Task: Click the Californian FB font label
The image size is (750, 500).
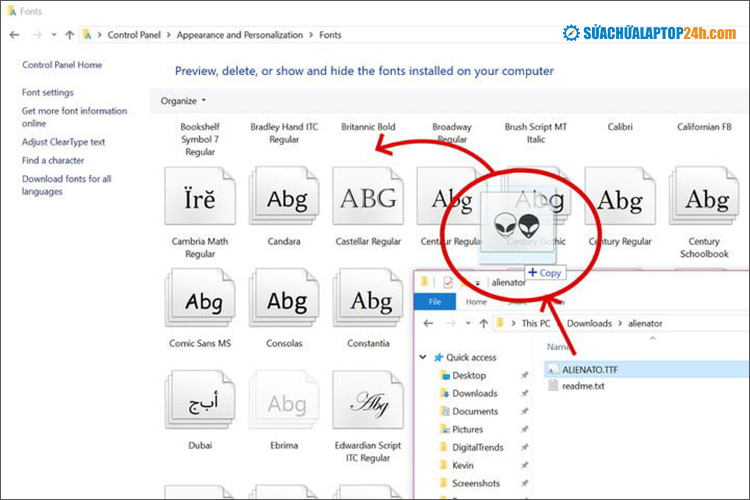Action: pos(704,127)
